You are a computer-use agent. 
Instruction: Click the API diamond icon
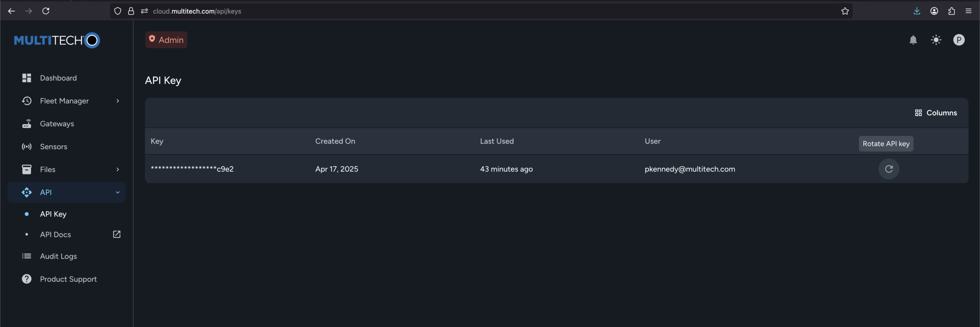pyautogui.click(x=26, y=192)
